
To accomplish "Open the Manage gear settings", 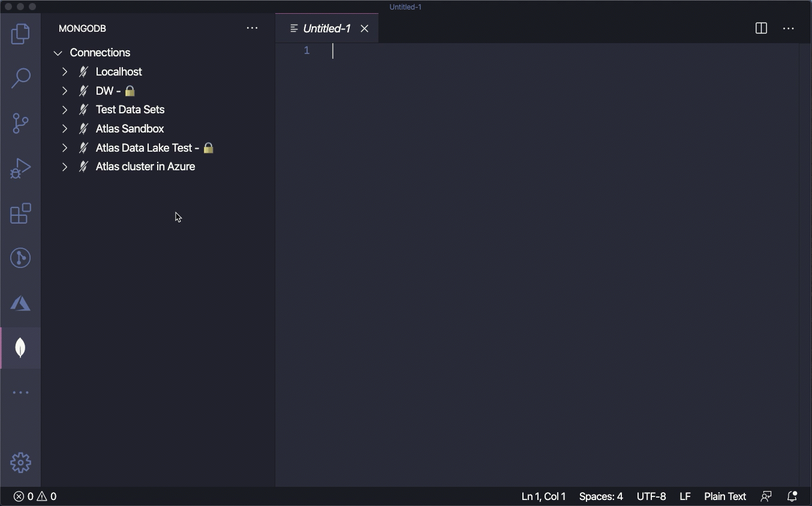I will [x=20, y=463].
